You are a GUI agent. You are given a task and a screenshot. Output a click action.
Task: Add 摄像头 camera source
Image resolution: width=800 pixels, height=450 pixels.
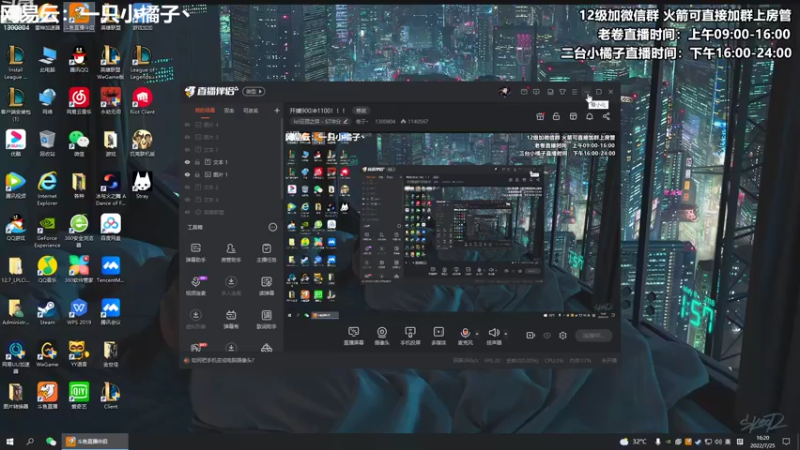382,336
